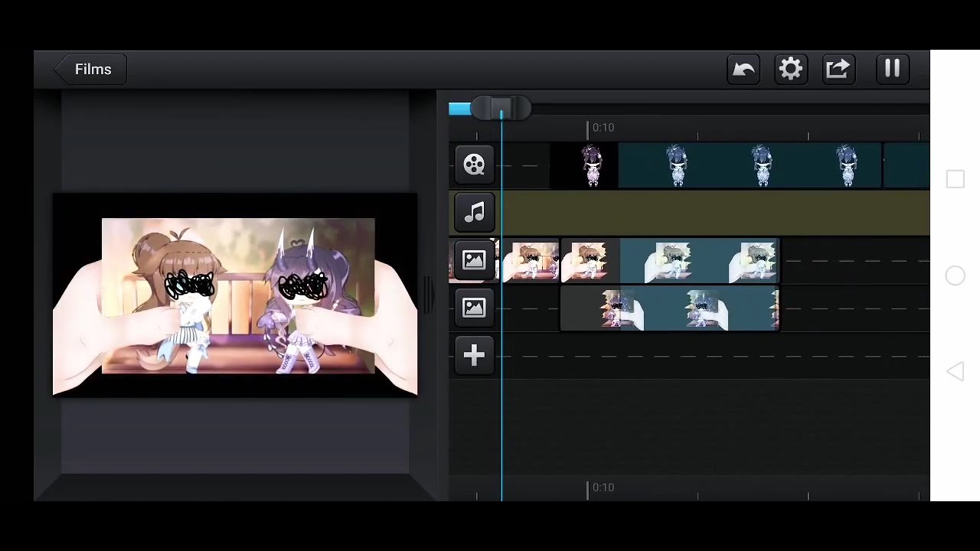Click the 0:10 marker on top ruler

pyautogui.click(x=603, y=128)
